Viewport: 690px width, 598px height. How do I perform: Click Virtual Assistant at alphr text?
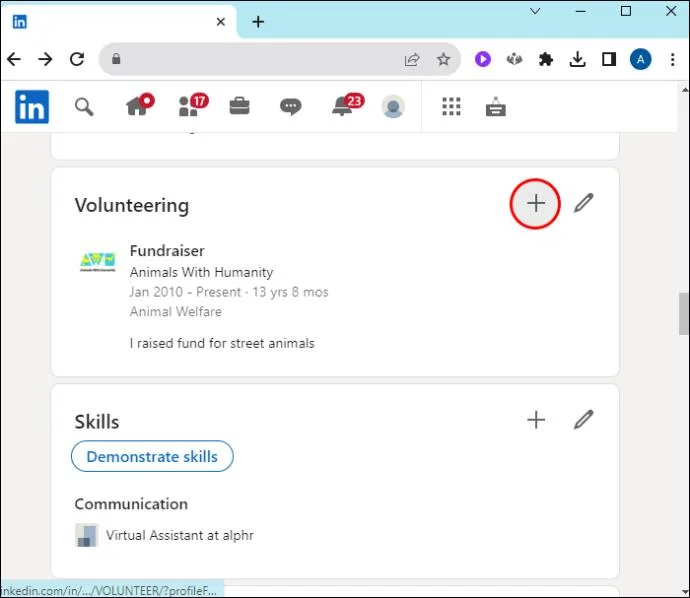[x=180, y=535]
